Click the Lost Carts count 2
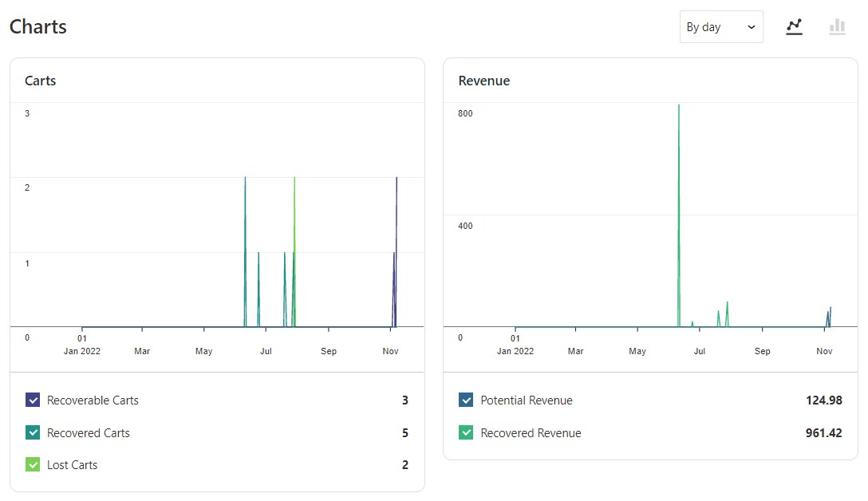This screenshot has width=868, height=501. [405, 465]
